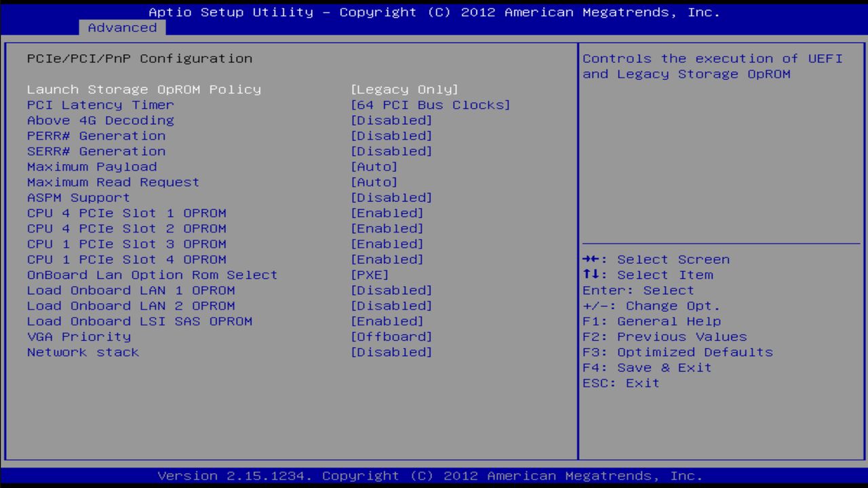Change ASPM Support [Disabled] value

click(x=391, y=198)
